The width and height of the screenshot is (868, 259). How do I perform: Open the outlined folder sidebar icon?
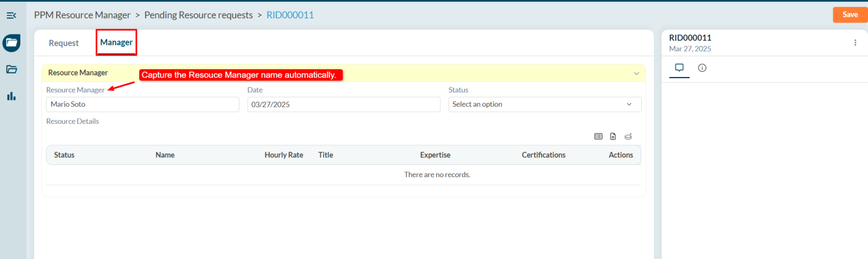coord(12,69)
